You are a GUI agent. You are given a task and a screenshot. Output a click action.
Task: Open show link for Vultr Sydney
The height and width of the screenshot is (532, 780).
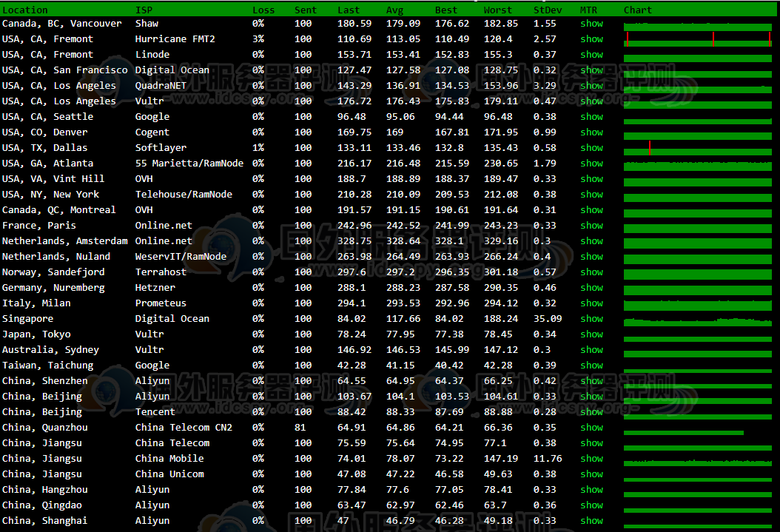[591, 349]
